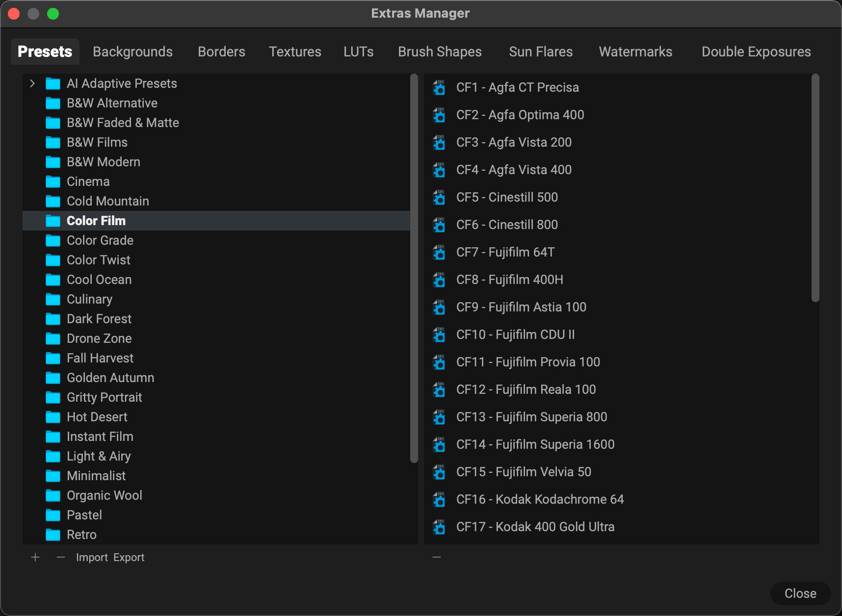Select preset CF4 - Agfa Vista 400
842x616 pixels.
[x=618, y=170]
